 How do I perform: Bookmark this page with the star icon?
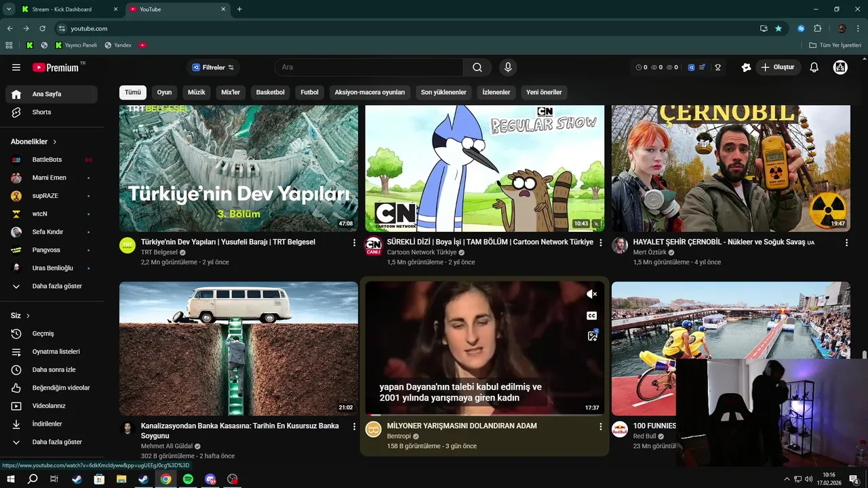778,28
